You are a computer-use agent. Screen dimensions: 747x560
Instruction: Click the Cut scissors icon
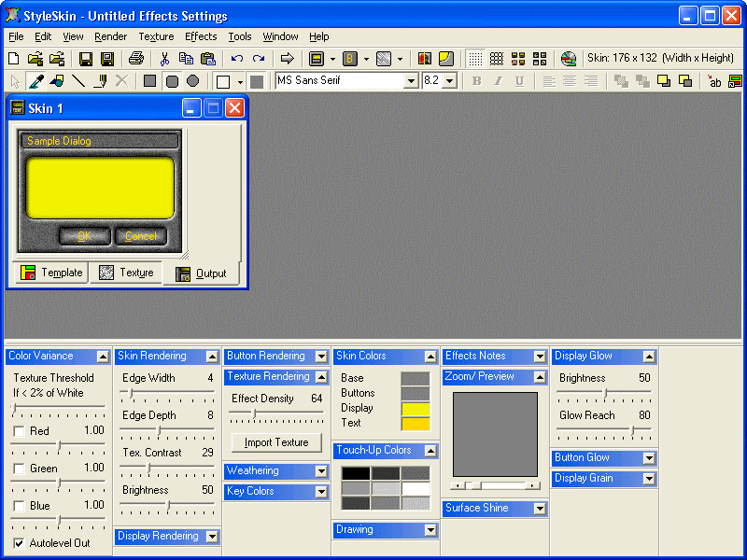pos(164,59)
